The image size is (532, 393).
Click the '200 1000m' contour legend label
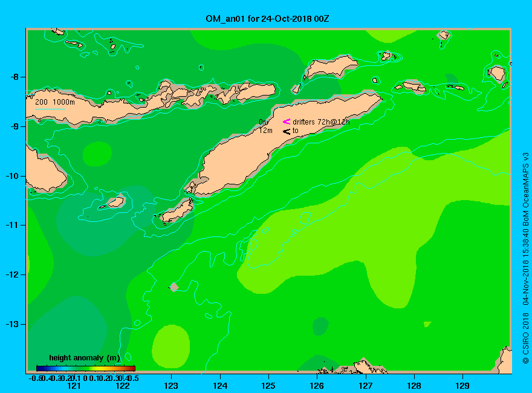click(x=55, y=102)
